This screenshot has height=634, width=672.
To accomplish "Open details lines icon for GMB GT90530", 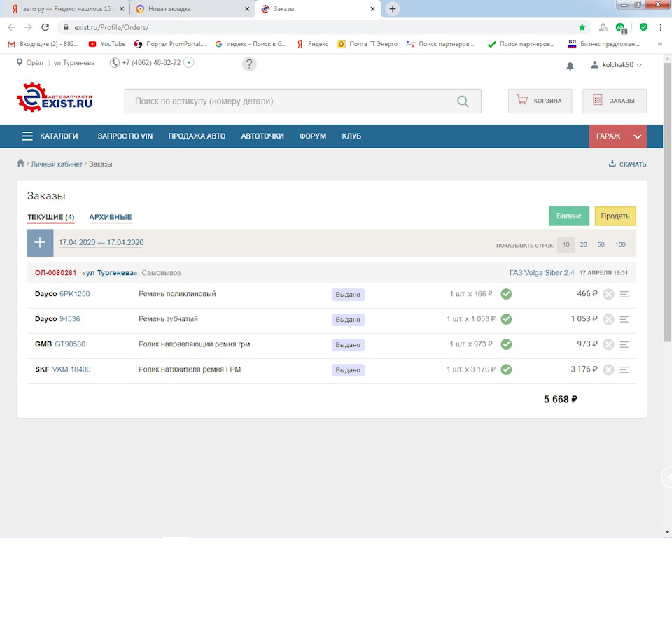I will coord(624,344).
